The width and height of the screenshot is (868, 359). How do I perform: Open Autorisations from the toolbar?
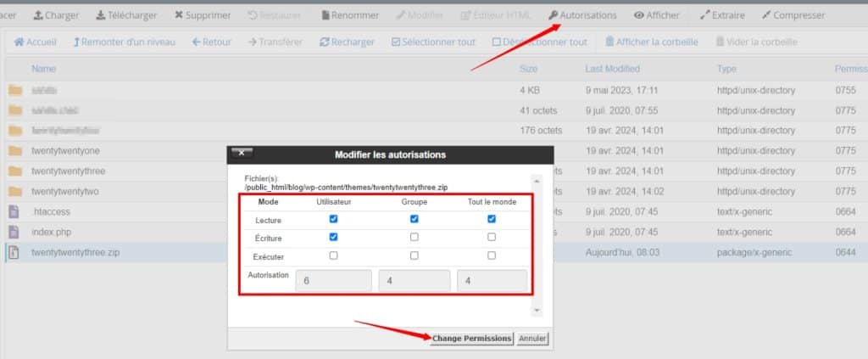[x=582, y=15]
